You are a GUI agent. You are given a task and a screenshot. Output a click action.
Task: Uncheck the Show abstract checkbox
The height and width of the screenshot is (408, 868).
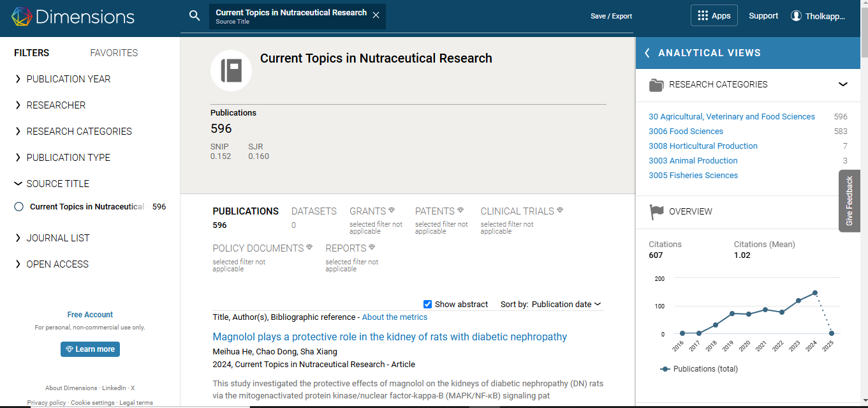(x=428, y=305)
